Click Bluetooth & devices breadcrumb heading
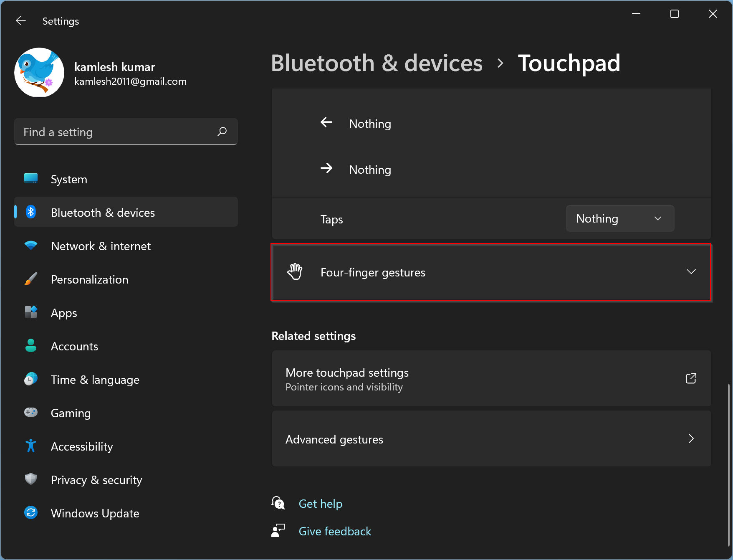 point(377,63)
